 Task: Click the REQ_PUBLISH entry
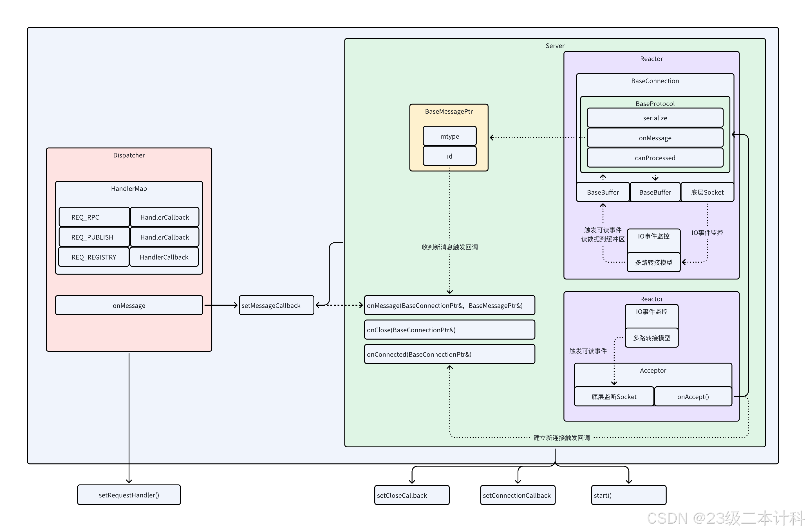point(94,237)
